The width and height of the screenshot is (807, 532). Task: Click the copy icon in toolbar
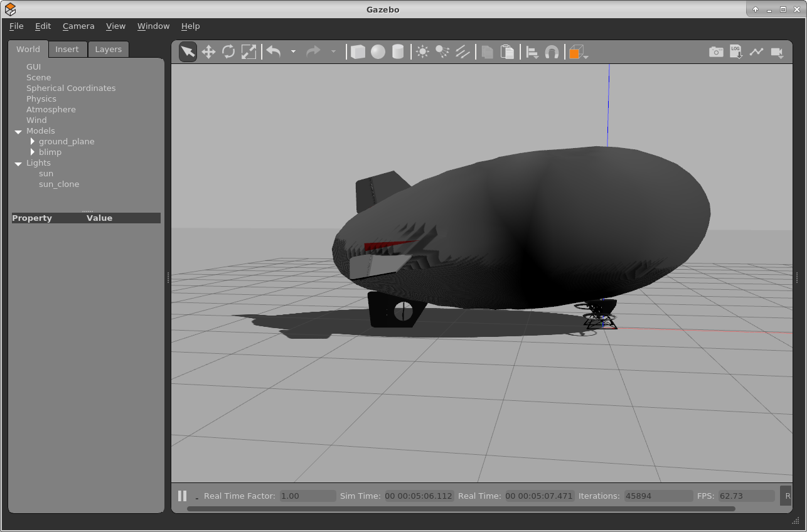pyautogui.click(x=487, y=52)
